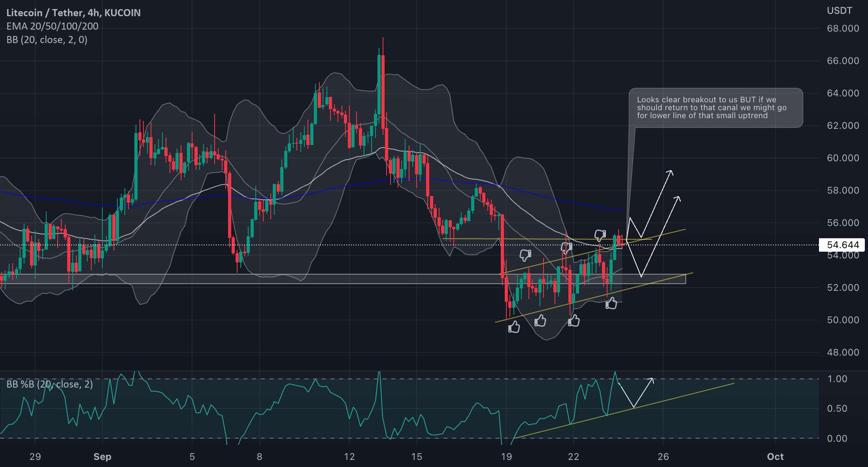Screen dimensions: 868x467
Task: Select the rightmost thumbs-up icon near 51.000
Action: click(611, 303)
